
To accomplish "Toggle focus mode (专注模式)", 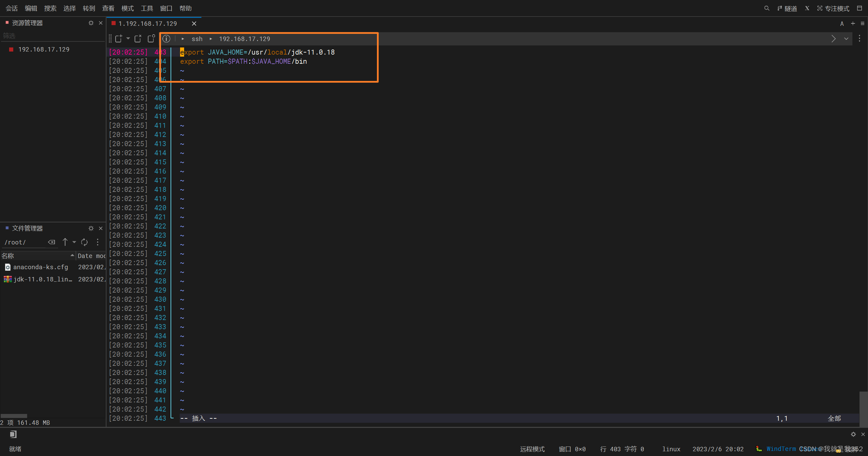I will point(833,8).
